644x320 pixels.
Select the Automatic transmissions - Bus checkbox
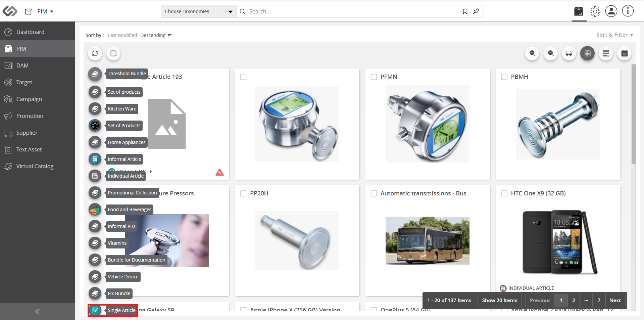point(374,193)
